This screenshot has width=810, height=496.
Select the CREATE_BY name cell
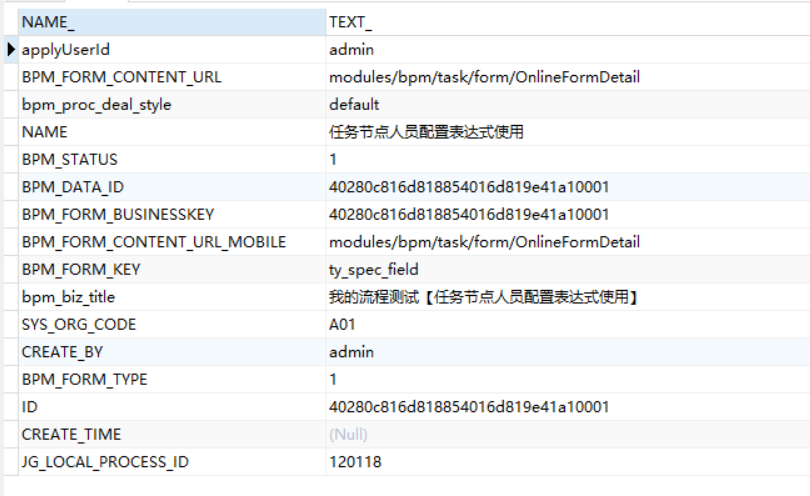172,352
